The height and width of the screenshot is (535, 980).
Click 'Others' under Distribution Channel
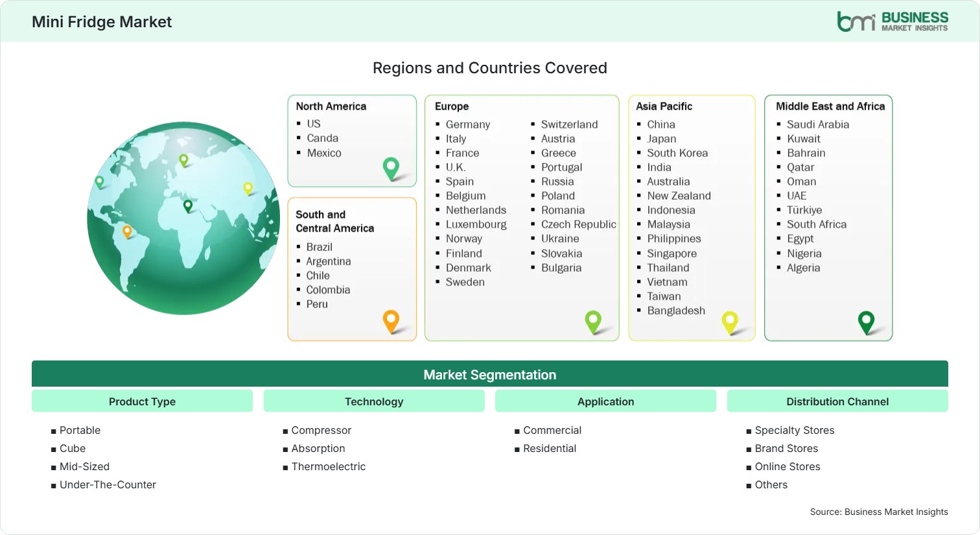pos(771,485)
